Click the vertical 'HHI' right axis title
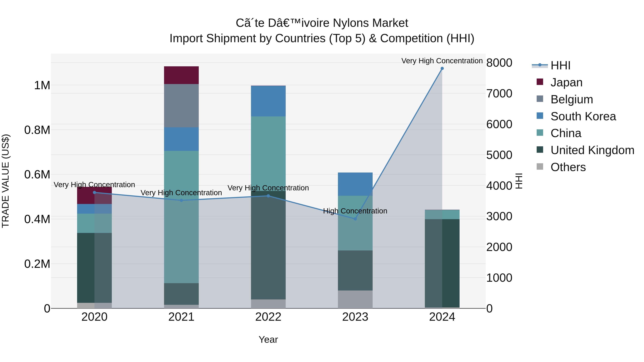This screenshot has height=362, width=644. [519, 181]
